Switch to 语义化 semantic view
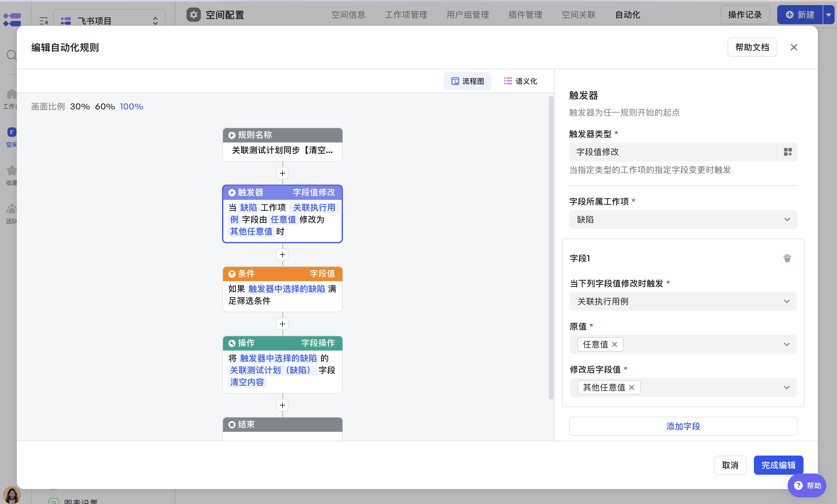The image size is (837, 504). (x=520, y=81)
